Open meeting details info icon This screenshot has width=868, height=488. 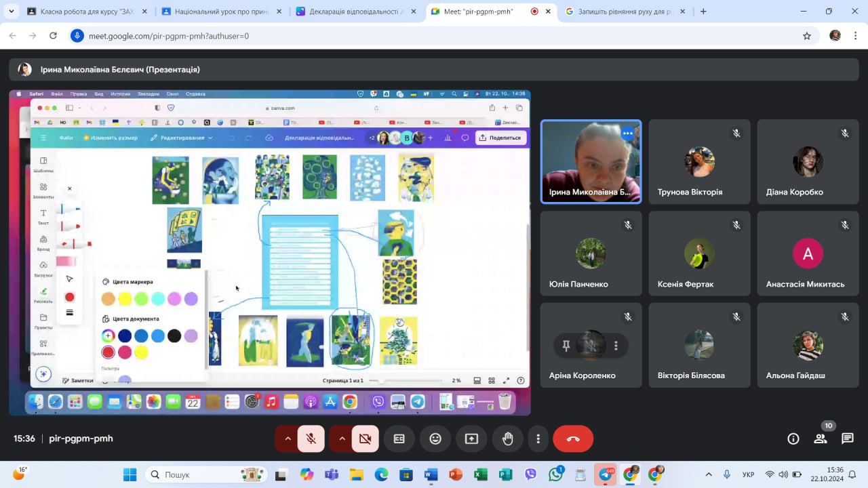[x=793, y=439]
